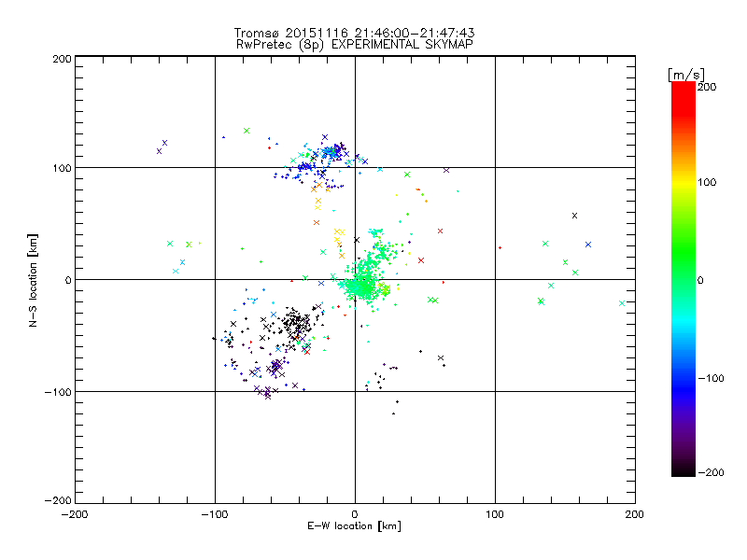Viewport: 747px width, 560px height.
Task: Pick the yellow band of the colorbar
Action: pos(684,182)
